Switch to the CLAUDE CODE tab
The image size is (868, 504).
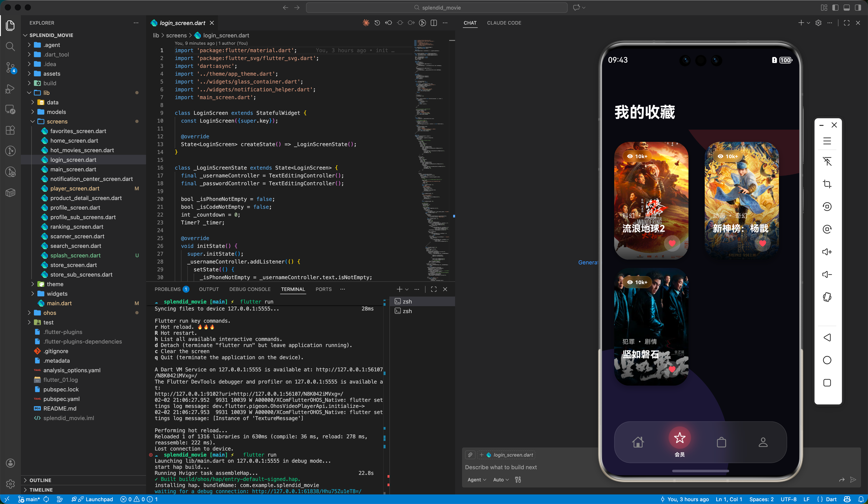(x=504, y=23)
